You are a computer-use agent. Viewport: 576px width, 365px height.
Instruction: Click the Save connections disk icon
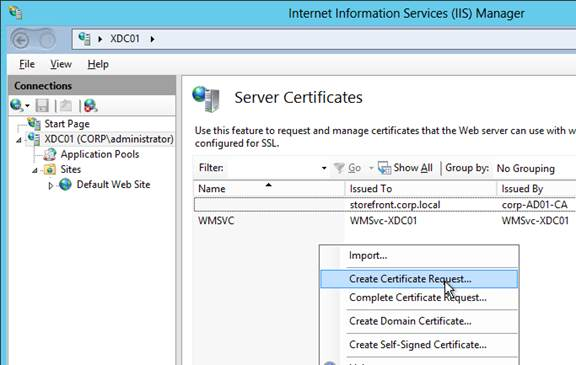[42, 106]
